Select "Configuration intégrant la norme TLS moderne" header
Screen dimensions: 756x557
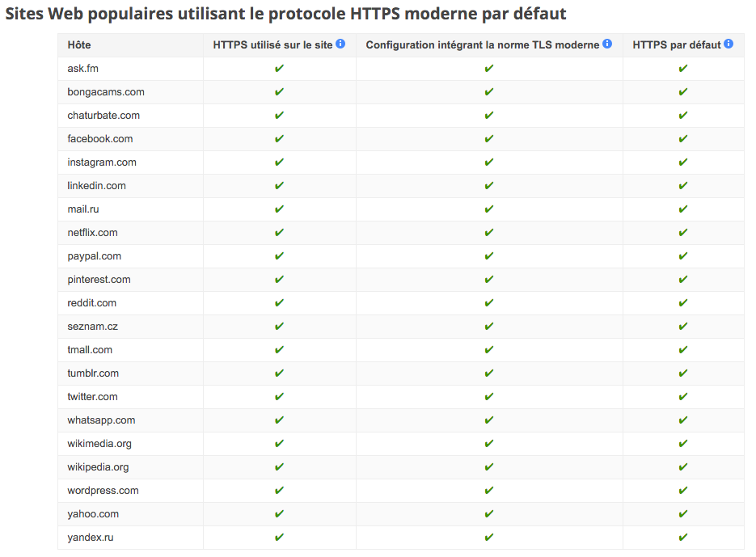(483, 45)
